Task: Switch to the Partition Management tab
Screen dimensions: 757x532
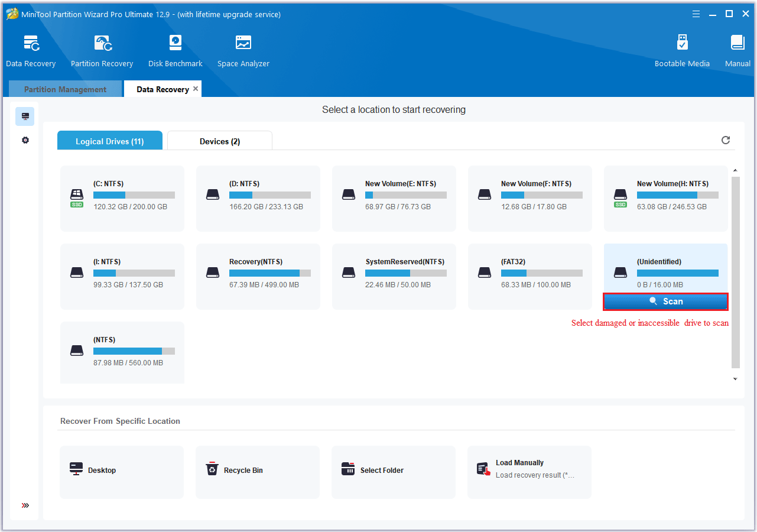Action: [65, 89]
